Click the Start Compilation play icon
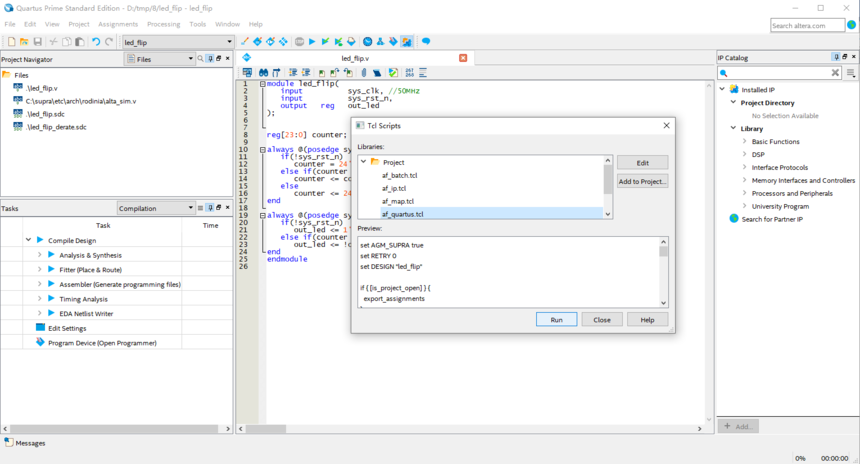 point(312,42)
